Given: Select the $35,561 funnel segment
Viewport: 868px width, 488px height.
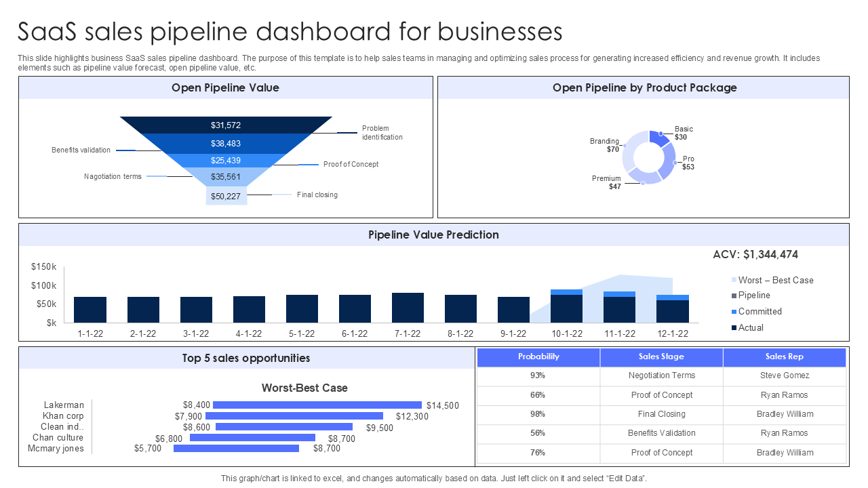Looking at the screenshot, I should (x=226, y=177).
